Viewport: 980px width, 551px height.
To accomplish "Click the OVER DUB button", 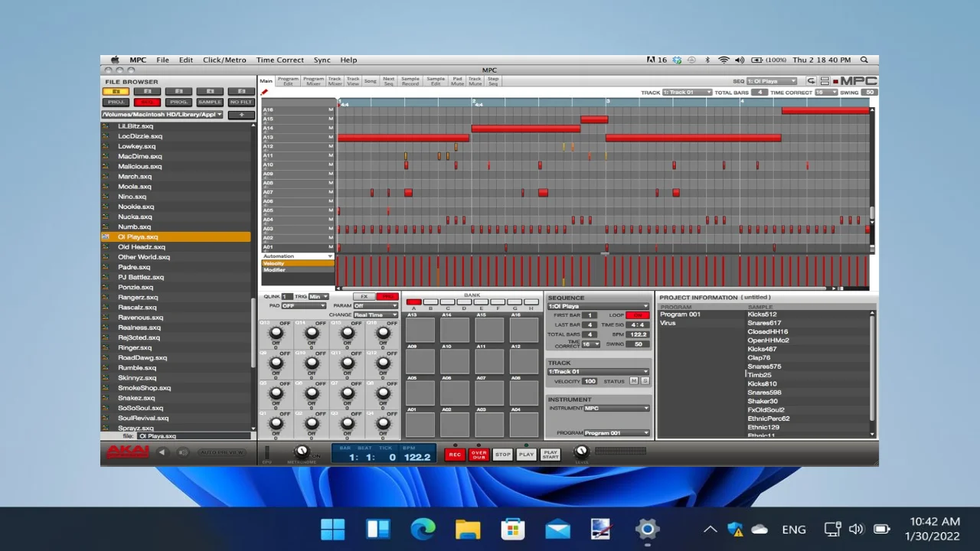I will coord(479,455).
